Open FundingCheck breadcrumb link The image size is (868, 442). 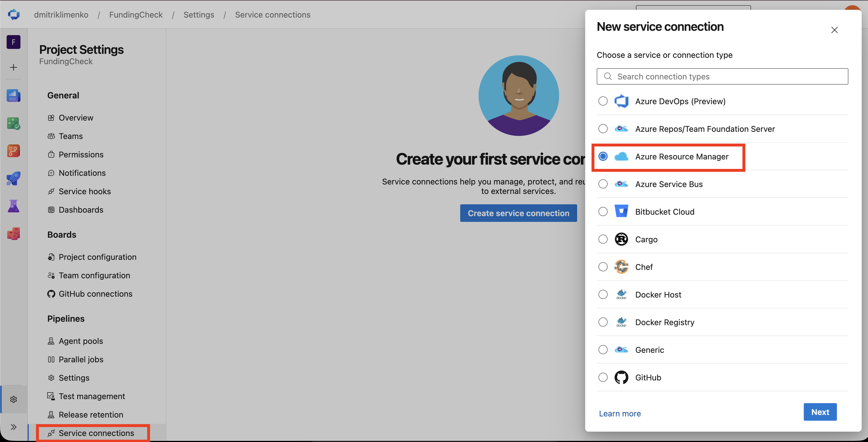pos(136,14)
